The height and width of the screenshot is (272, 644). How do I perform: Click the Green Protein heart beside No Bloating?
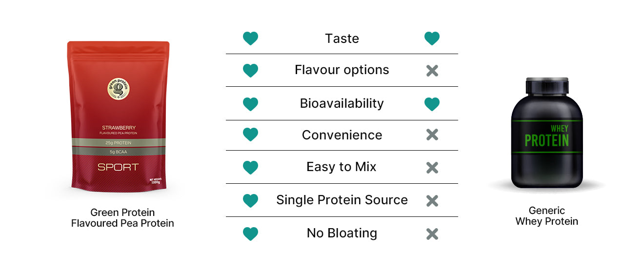pyautogui.click(x=250, y=233)
